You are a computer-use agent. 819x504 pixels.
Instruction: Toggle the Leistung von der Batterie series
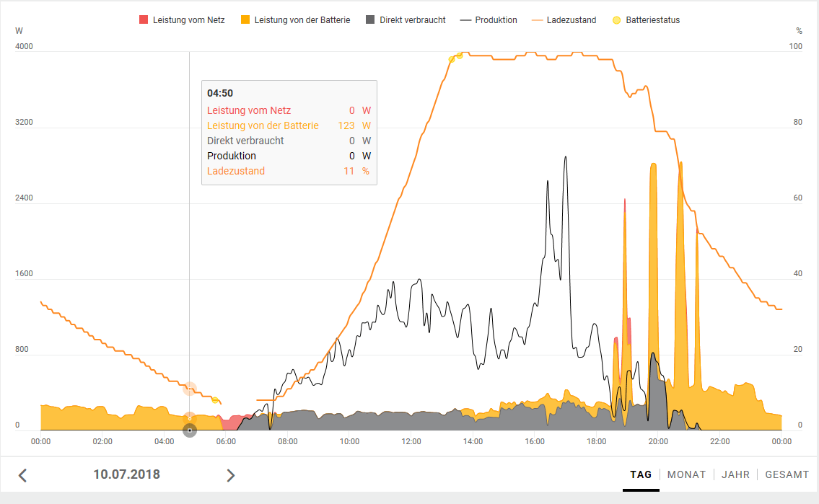[x=302, y=20]
